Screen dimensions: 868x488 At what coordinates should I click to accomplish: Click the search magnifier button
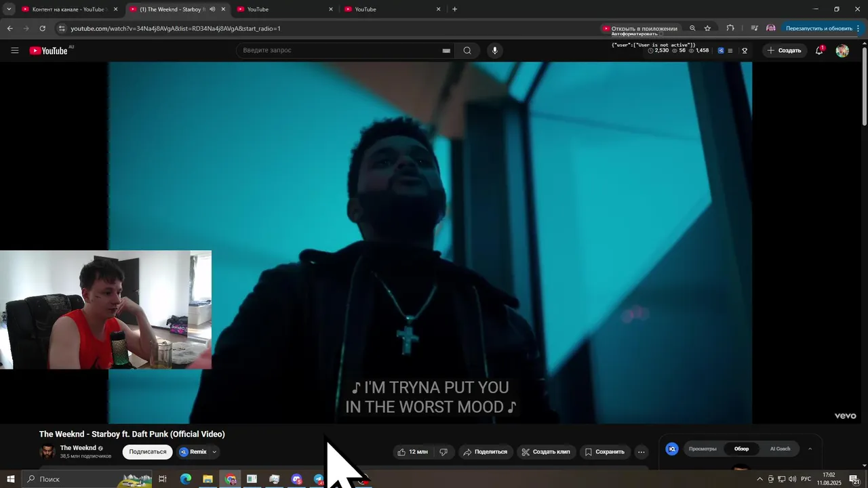click(x=467, y=50)
